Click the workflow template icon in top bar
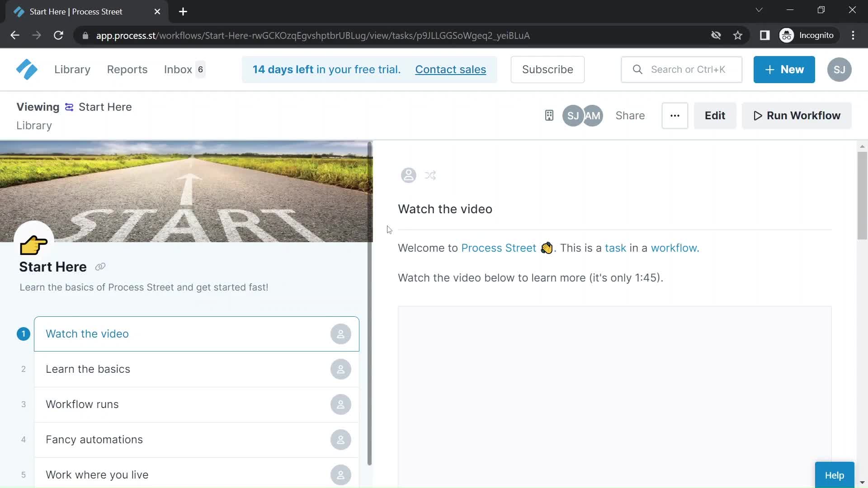Screen dimensions: 868x488 (548, 116)
